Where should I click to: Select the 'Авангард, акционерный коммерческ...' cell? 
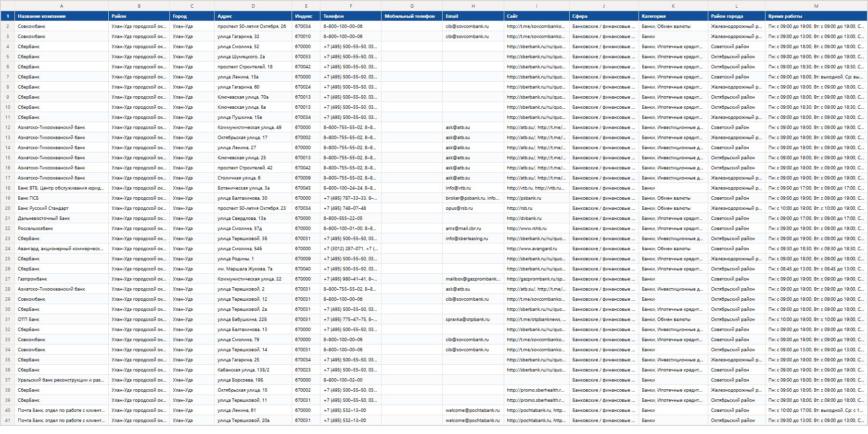62,249
